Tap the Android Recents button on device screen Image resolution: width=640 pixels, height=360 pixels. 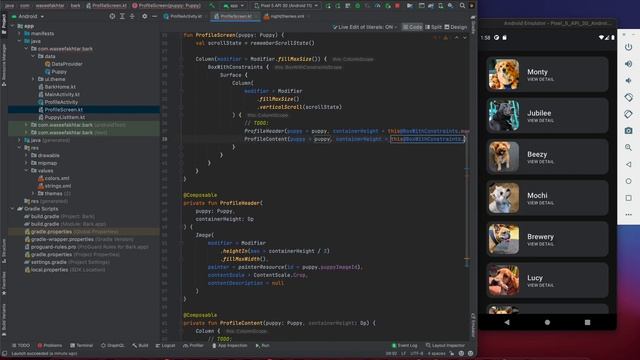[x=587, y=322]
